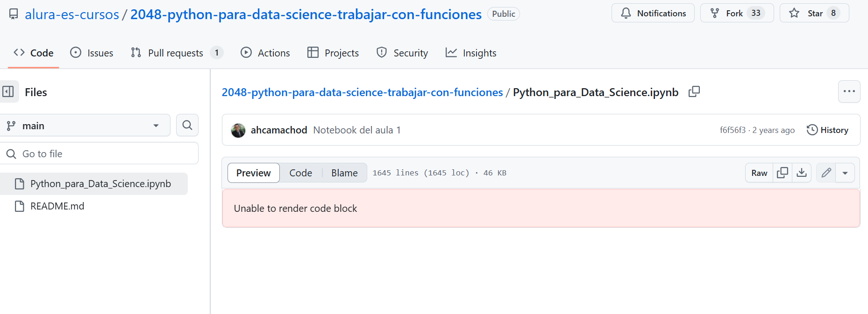868x314 pixels.
Task: Click the 'Unable to render code block' message
Action: coord(295,209)
